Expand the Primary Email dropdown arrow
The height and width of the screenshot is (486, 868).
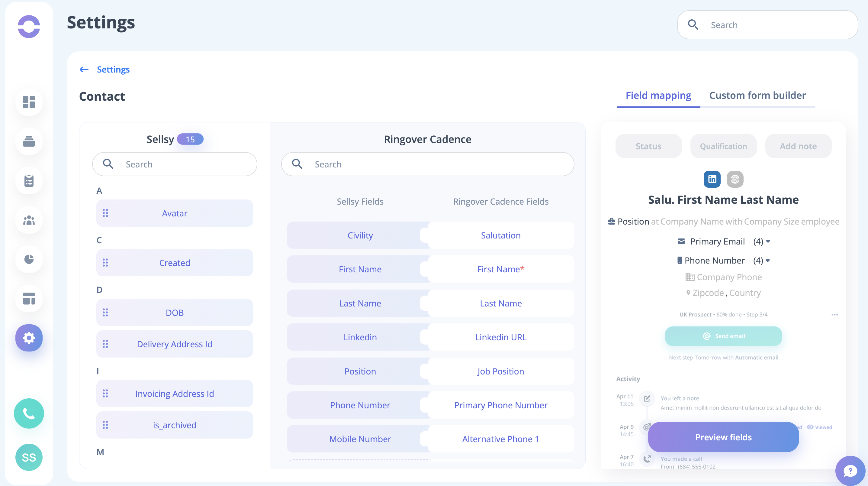pyautogui.click(x=768, y=241)
